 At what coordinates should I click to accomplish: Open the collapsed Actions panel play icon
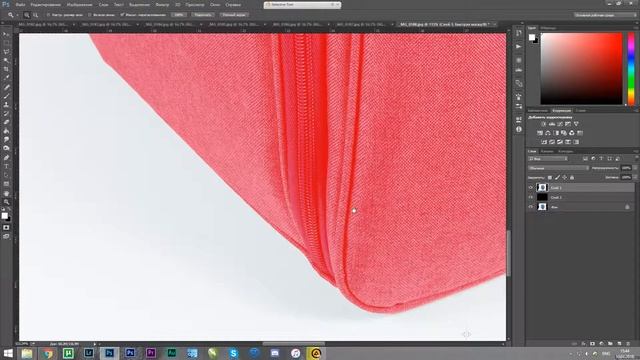518,47
